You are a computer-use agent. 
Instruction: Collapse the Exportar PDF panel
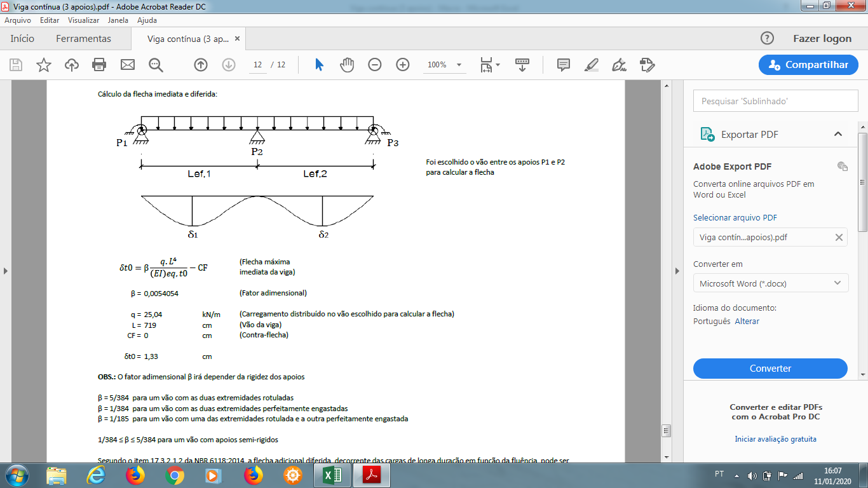pos(838,134)
